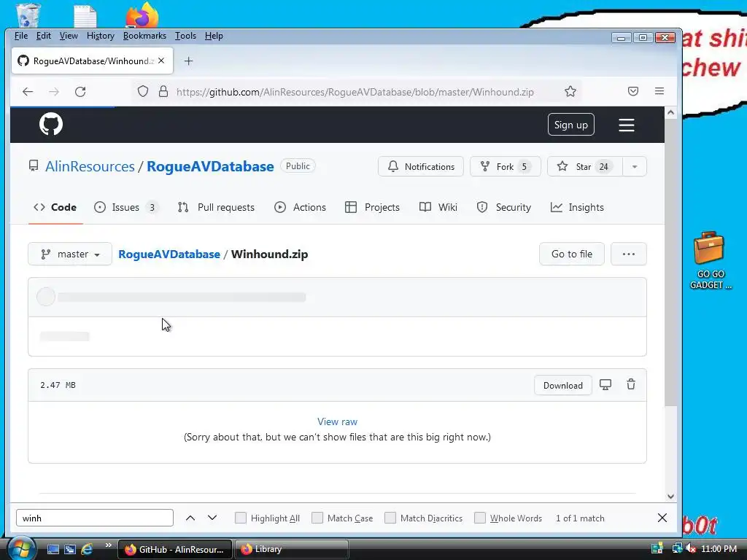Close the find bar

tap(662, 518)
